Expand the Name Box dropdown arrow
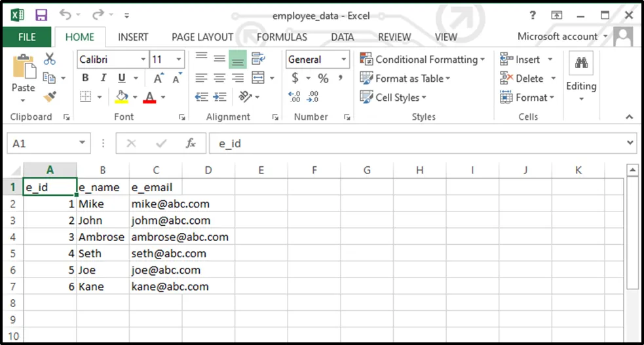 tap(83, 143)
